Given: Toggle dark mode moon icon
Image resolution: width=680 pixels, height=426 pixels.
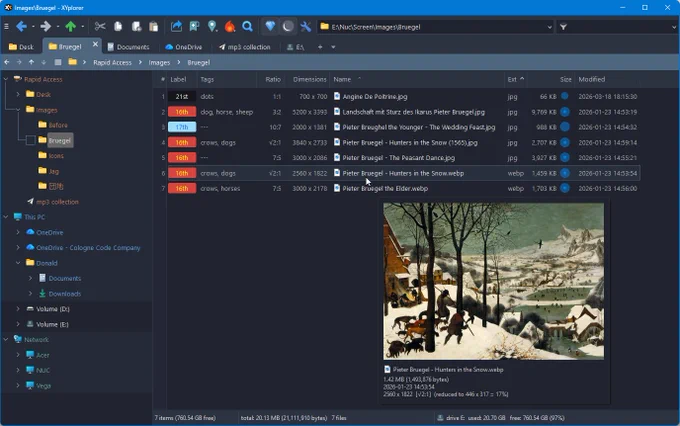Looking at the screenshot, I should pos(288,27).
